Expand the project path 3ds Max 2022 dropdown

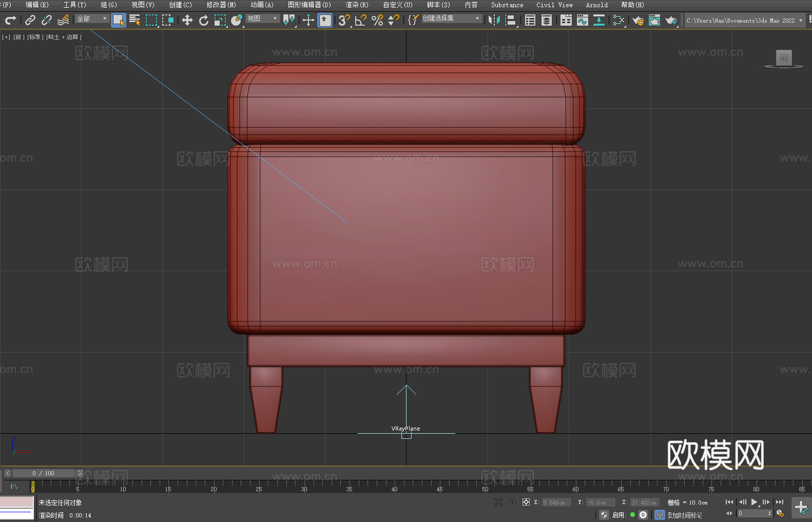pos(745,21)
